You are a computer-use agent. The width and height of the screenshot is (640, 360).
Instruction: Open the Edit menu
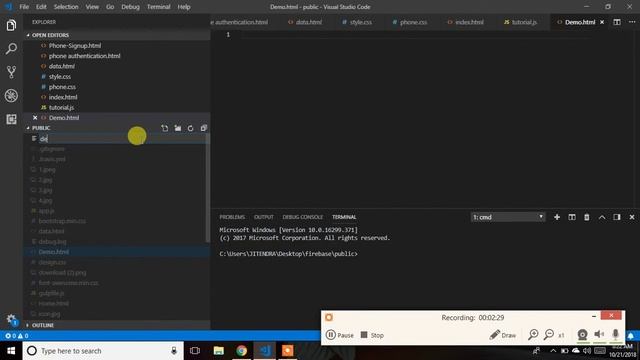[x=41, y=7]
